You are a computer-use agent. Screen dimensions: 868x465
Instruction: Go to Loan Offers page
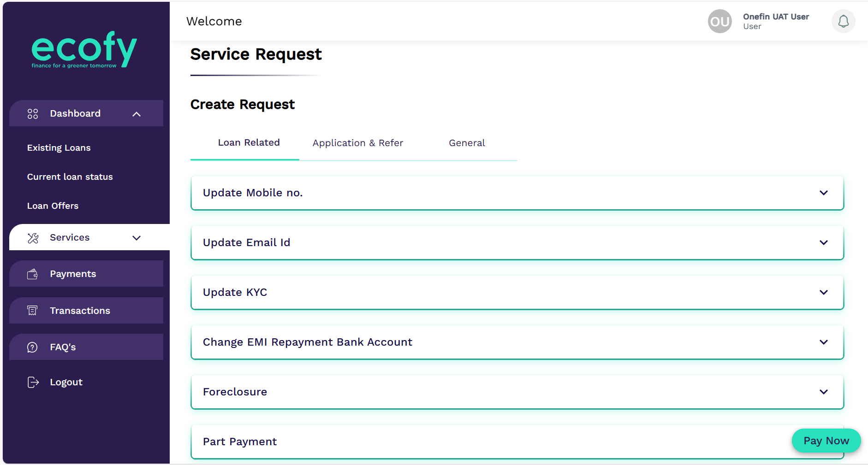tap(53, 206)
